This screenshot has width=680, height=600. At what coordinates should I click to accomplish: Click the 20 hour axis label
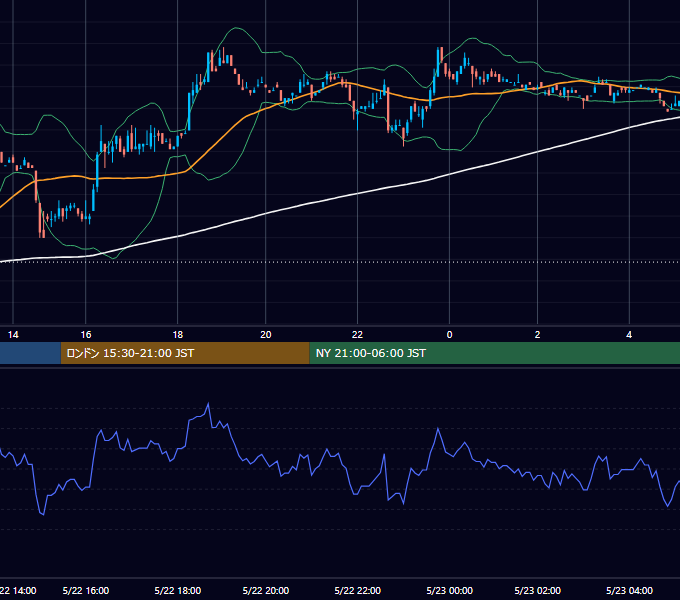tap(266, 335)
